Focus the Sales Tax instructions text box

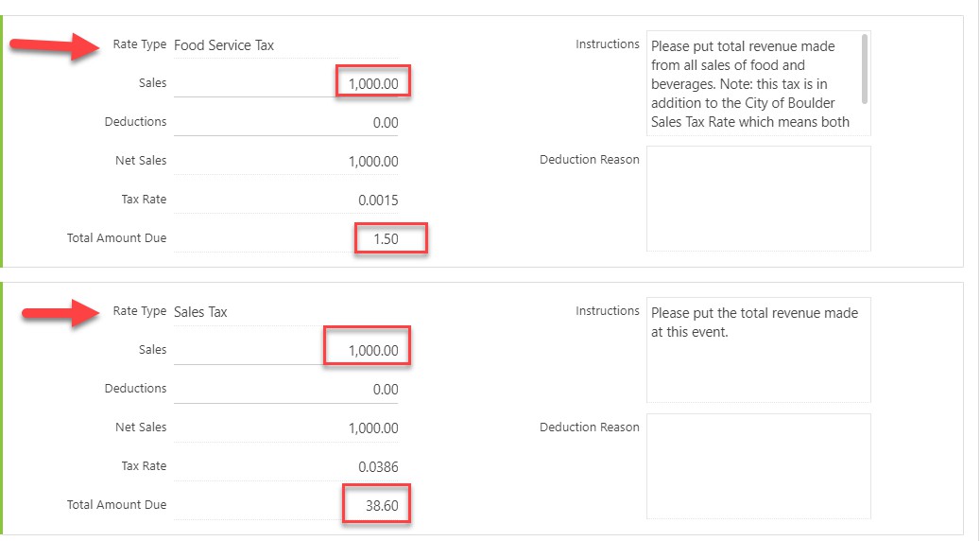[758, 350]
